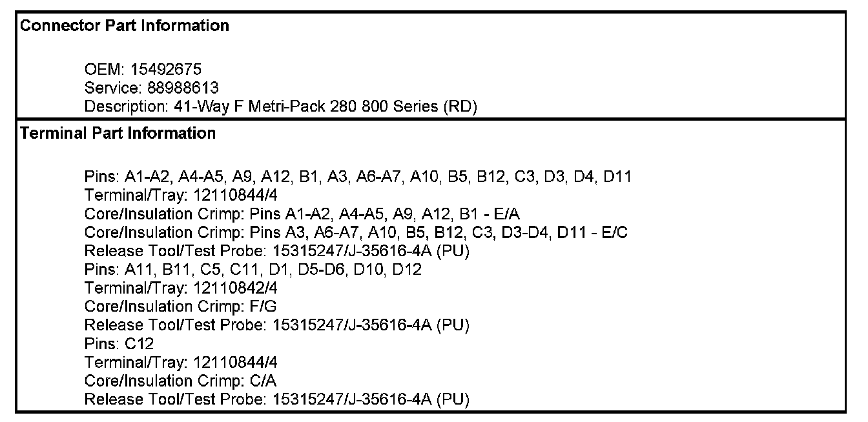Click Release Tool/Test Probe line below E/C crimp
868x422 pixels.
pyautogui.click(x=276, y=250)
